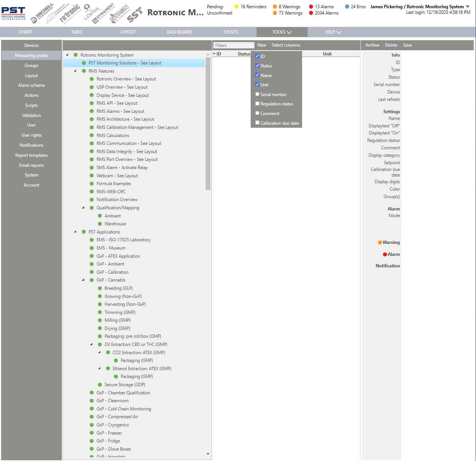Viewport: 476px width, 461px height.
Task: Click the green dot next to Webcam - See Layout
Action: coord(92,175)
